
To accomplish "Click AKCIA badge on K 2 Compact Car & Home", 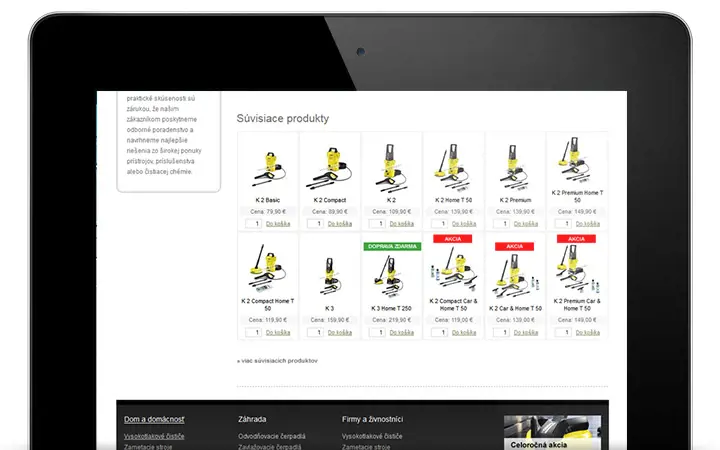I will (453, 239).
